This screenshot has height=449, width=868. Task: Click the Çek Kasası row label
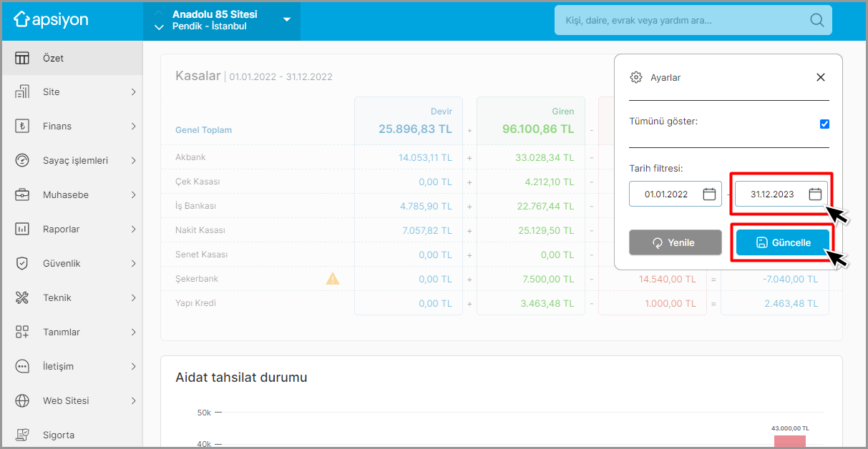(x=198, y=182)
